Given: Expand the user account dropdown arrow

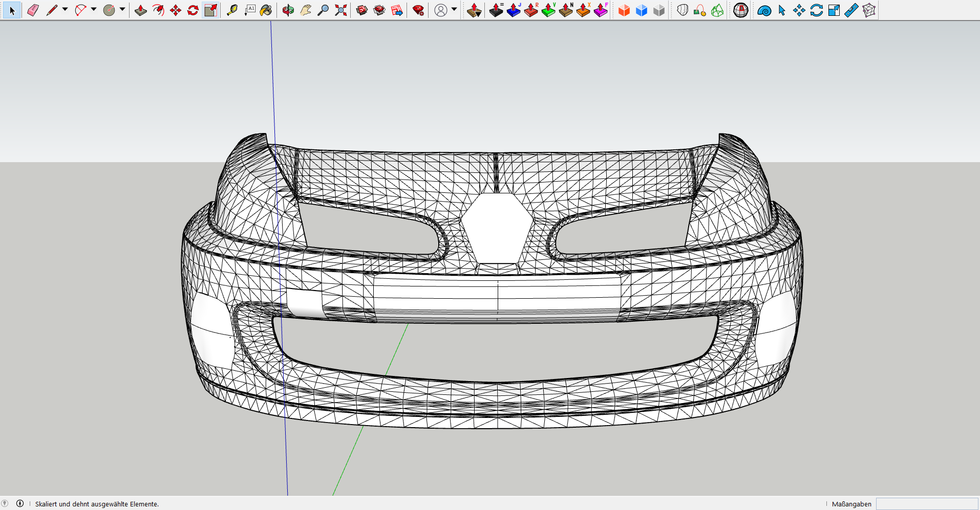Looking at the screenshot, I should (x=454, y=9).
